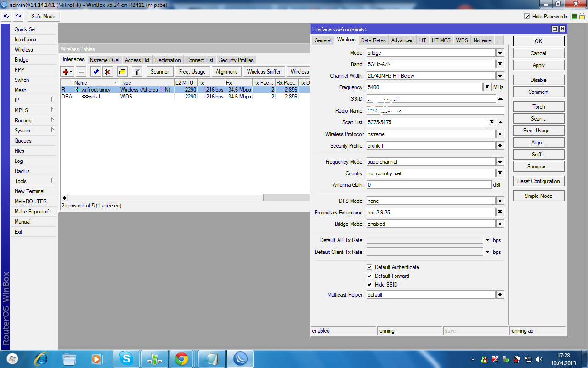Open Skype from the taskbar
The image size is (588, 368).
pyautogui.click(x=126, y=358)
